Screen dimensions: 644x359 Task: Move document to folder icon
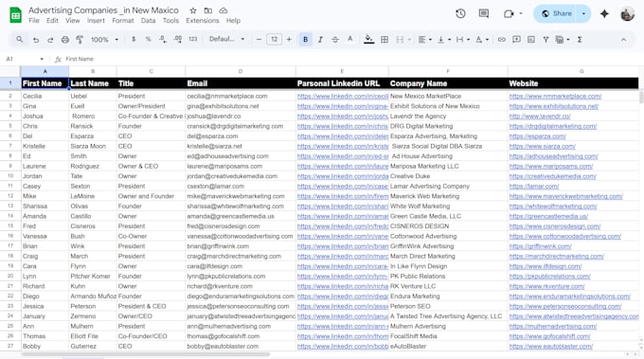point(208,10)
